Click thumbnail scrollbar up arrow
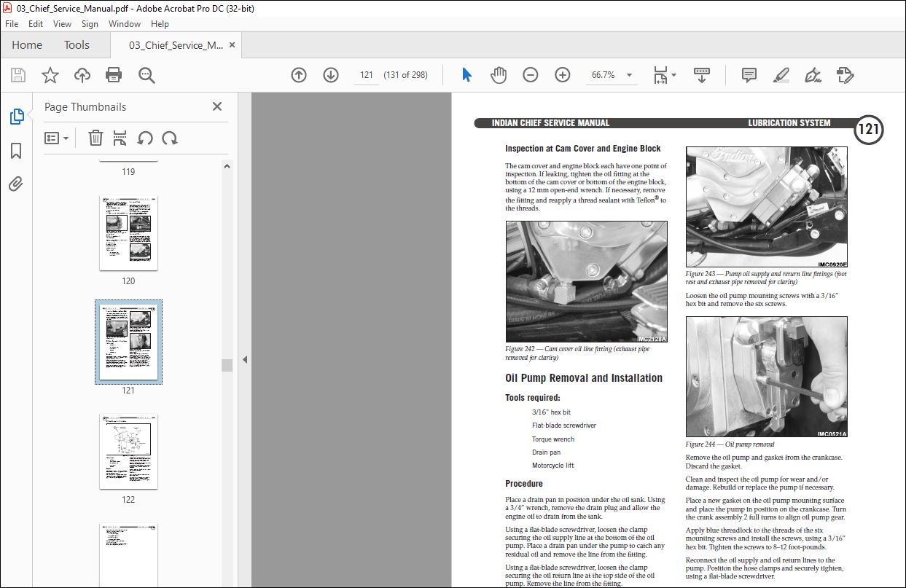 (x=227, y=166)
